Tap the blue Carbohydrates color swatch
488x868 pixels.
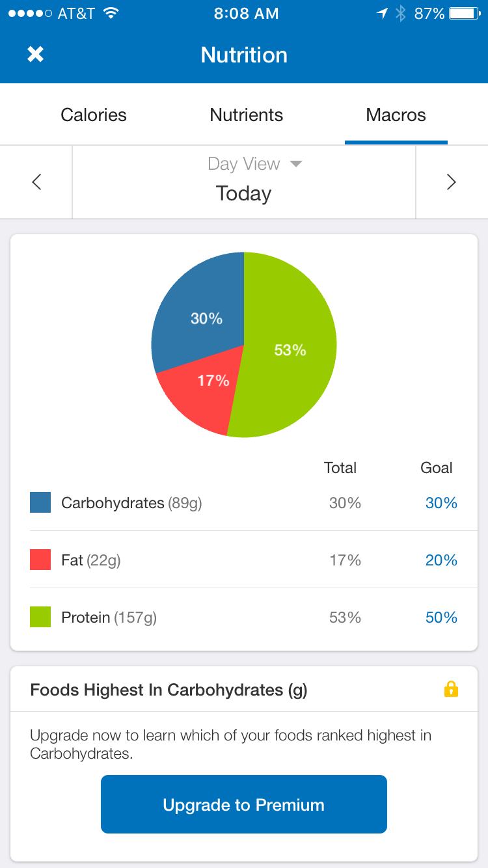[x=40, y=503]
